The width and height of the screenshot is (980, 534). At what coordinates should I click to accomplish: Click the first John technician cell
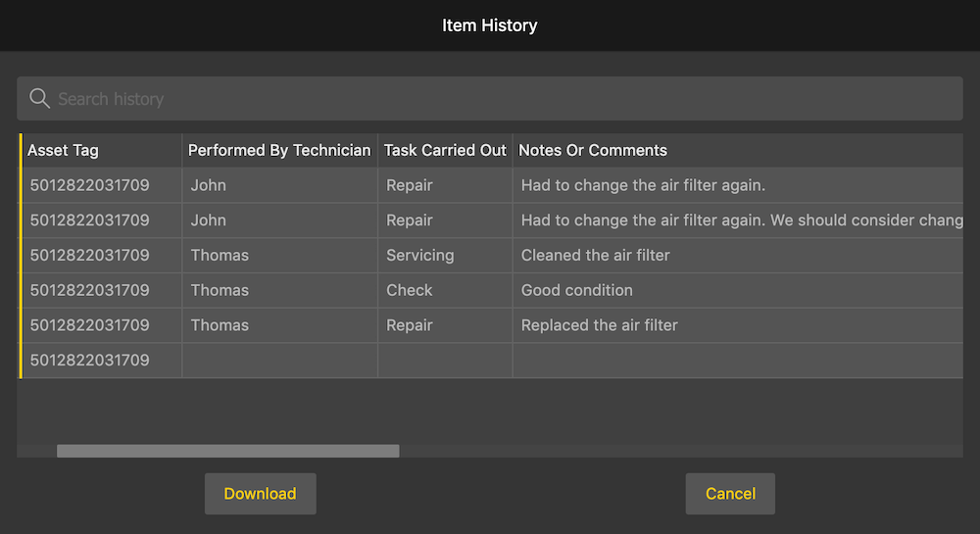[208, 185]
